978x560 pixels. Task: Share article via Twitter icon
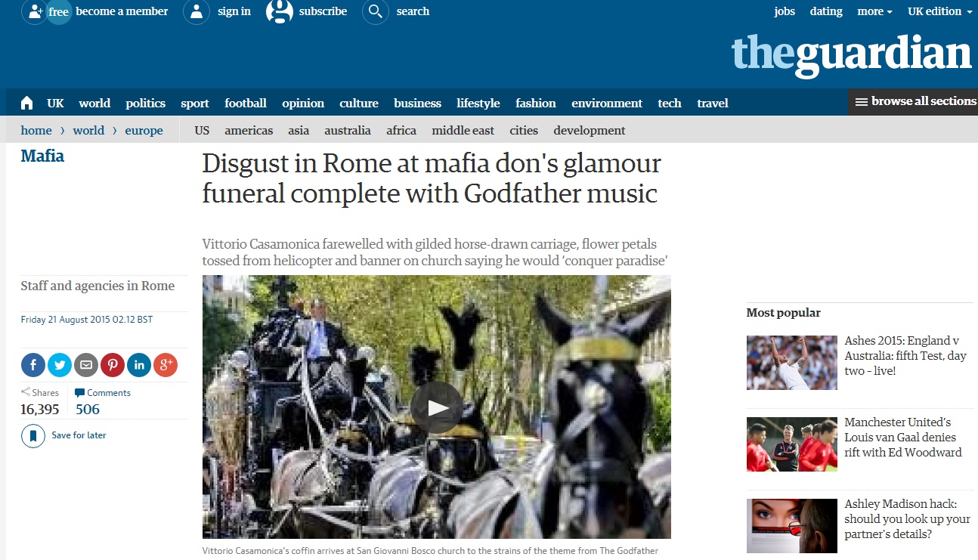coord(60,365)
